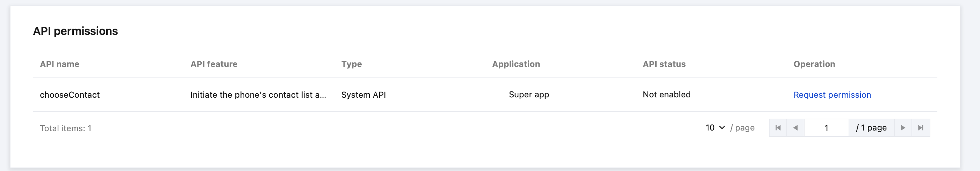Open the 10 per page dropdown

(715, 128)
